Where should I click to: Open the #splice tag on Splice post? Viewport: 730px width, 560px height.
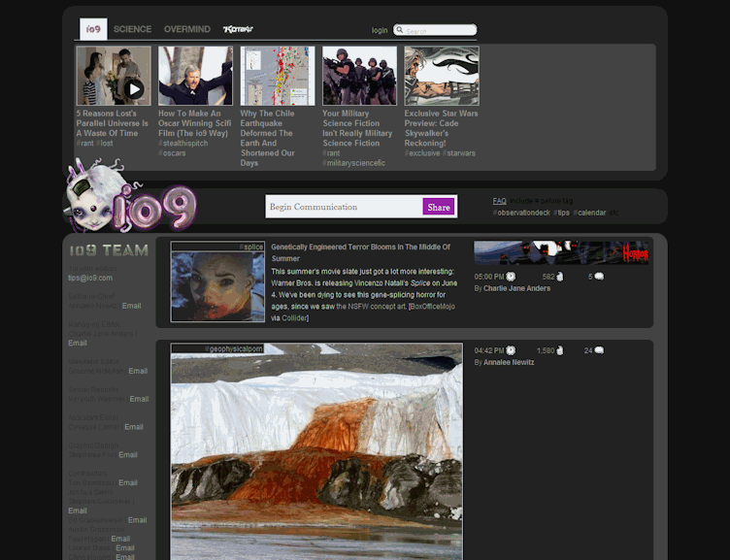251,247
